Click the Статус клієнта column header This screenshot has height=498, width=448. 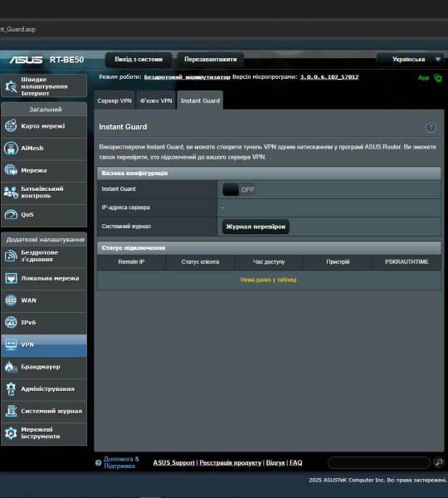pyautogui.click(x=200, y=262)
